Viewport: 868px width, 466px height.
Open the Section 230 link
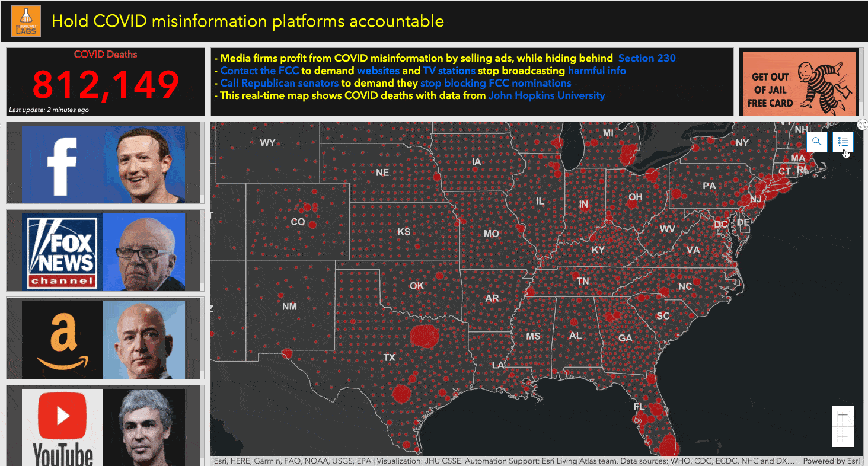pos(647,58)
